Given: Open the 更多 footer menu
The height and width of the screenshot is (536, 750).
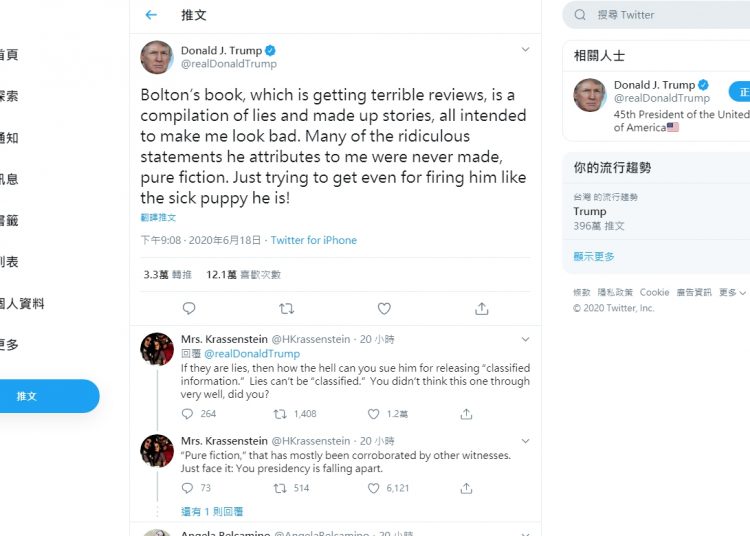Looking at the screenshot, I should click(732, 292).
